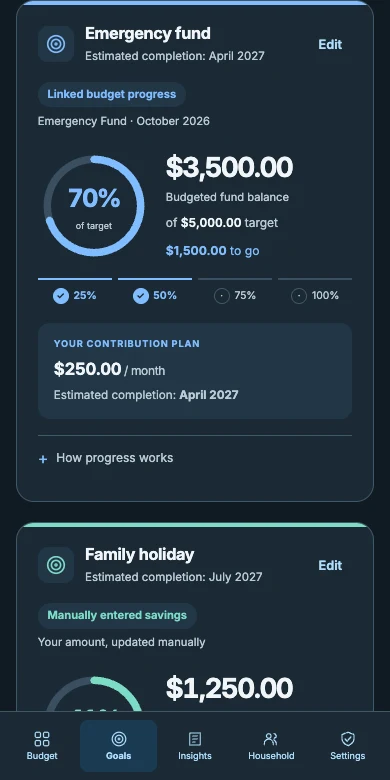Image resolution: width=390 pixels, height=780 pixels.
Task: Click the checked 25% milestone marker
Action: pos(61,296)
